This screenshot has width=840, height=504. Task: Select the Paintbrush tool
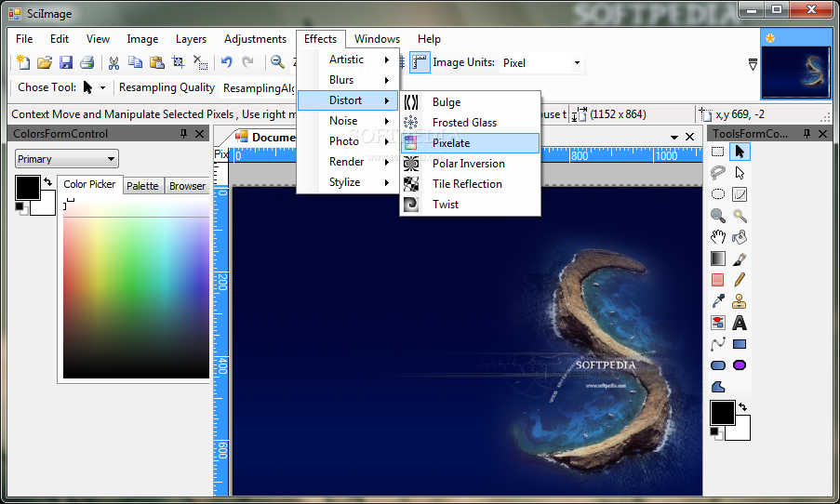(740, 259)
